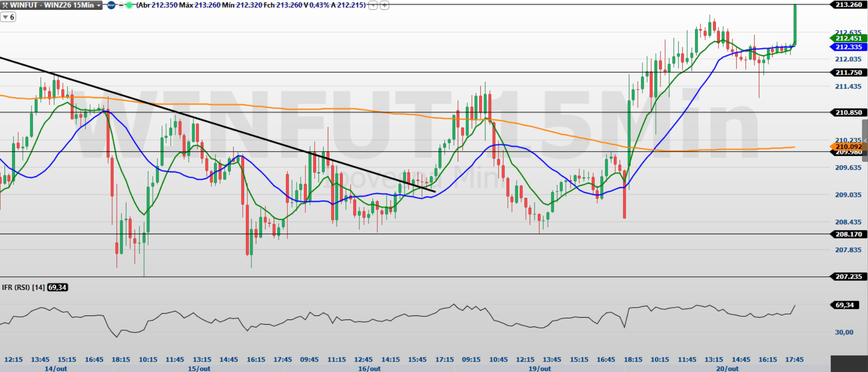The width and height of the screenshot is (868, 372).
Task: Click the 209.035 price axis value
Action: pyautogui.click(x=848, y=195)
